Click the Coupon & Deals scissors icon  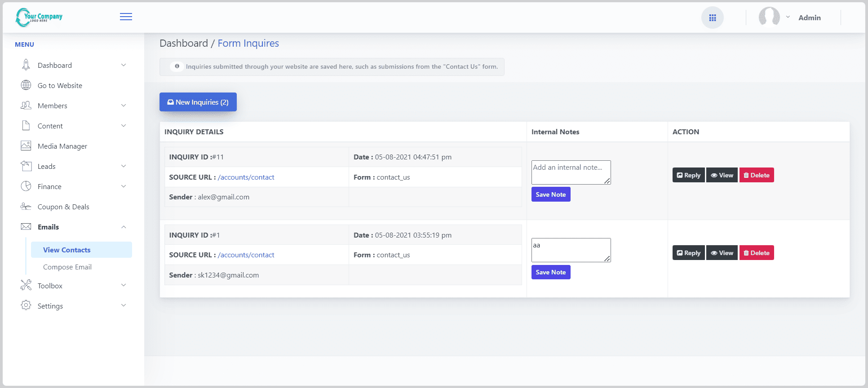(x=26, y=207)
